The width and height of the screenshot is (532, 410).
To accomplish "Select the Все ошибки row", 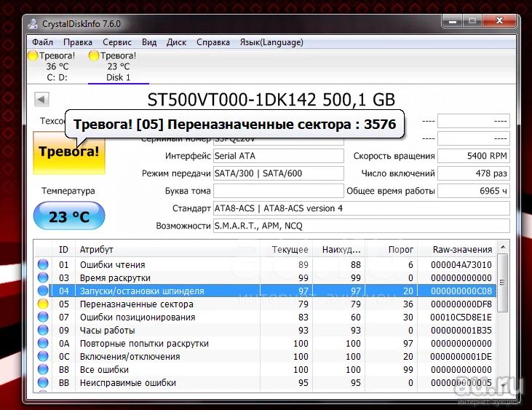I will click(265, 369).
